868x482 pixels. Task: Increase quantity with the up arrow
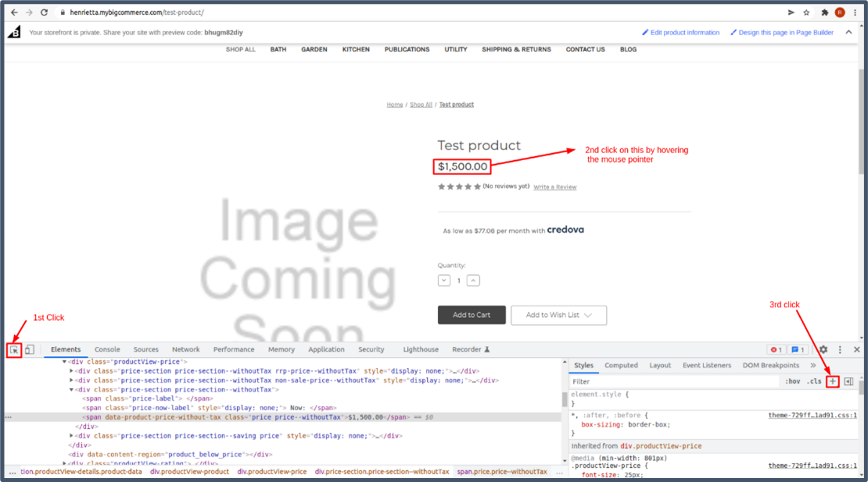tap(473, 280)
